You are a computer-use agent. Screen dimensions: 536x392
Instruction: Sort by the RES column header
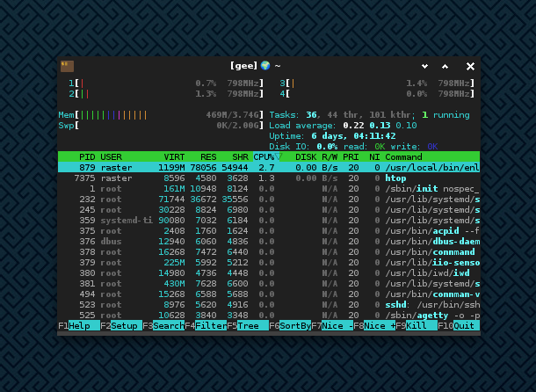coord(208,157)
